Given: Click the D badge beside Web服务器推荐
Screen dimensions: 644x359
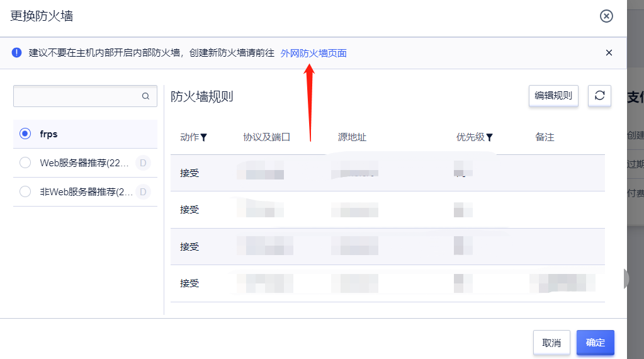Looking at the screenshot, I should click(x=143, y=163).
